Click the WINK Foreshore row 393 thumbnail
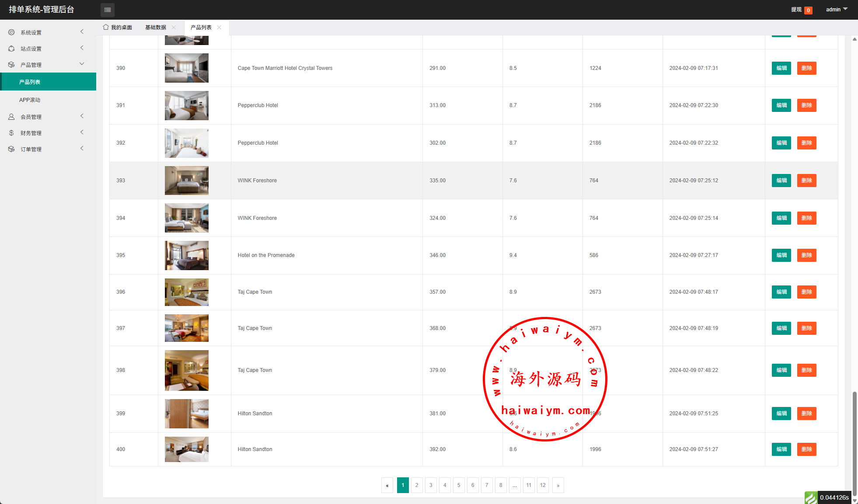The image size is (858, 504). point(187,181)
